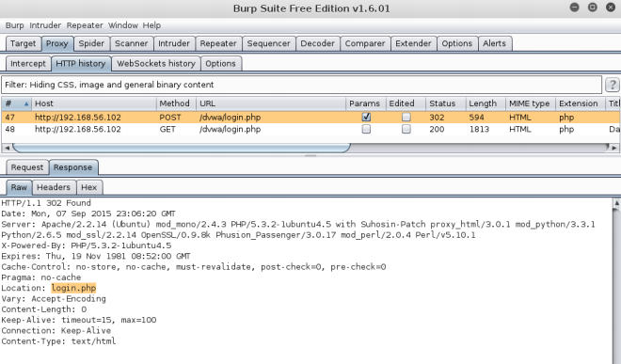Open the Decoder tab
The image size is (621, 364).
point(318,43)
